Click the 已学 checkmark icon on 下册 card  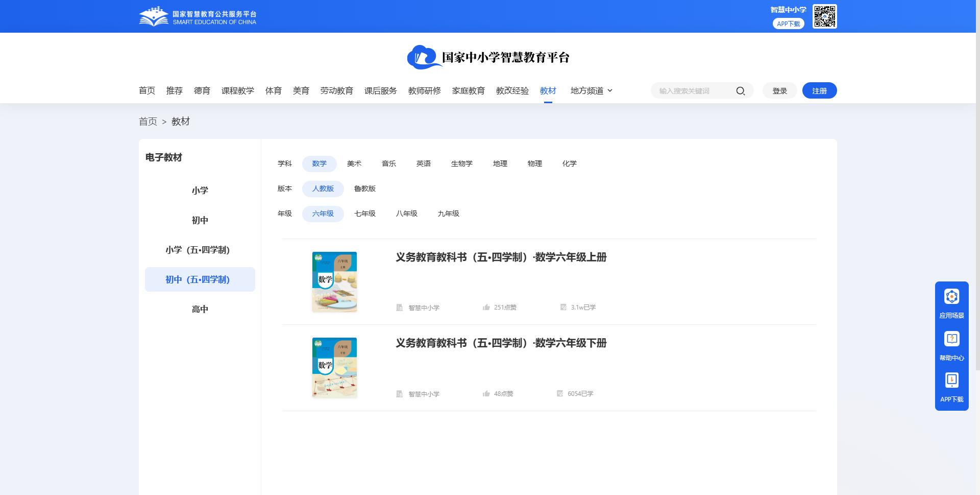(x=560, y=393)
